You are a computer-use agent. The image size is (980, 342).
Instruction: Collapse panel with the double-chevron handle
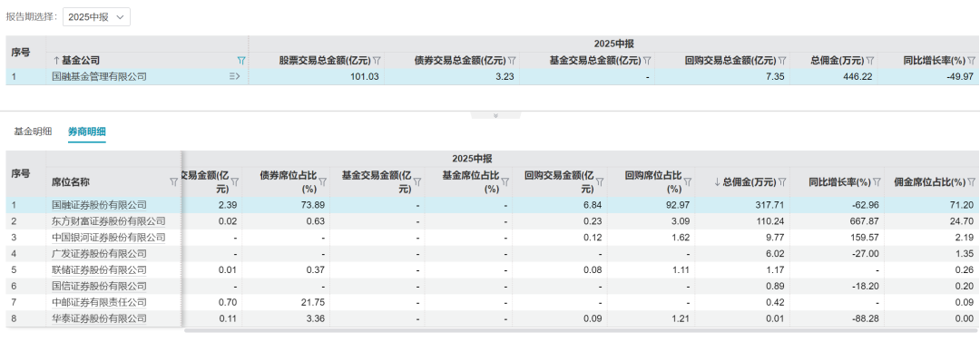(495, 115)
